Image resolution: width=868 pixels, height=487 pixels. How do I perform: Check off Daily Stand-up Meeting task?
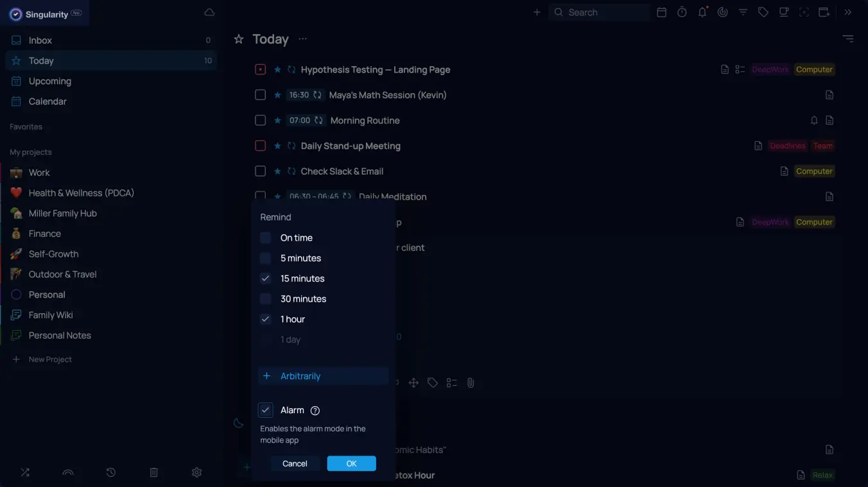(x=260, y=146)
